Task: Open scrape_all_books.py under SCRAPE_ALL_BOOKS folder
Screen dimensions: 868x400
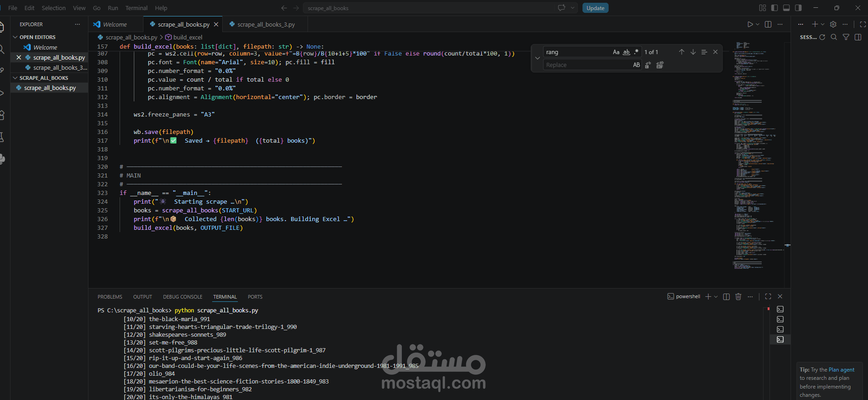Action: (x=50, y=88)
